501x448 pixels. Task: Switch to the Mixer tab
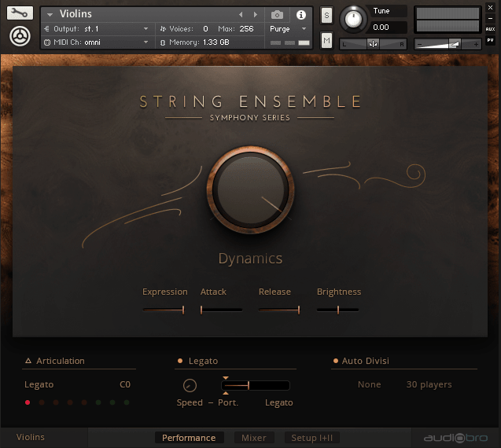(254, 438)
